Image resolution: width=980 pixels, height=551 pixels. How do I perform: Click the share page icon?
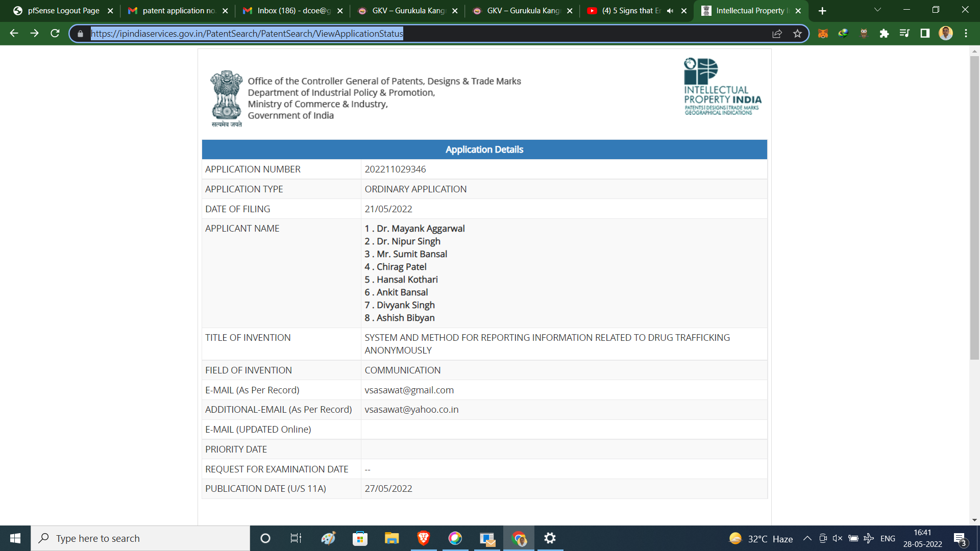click(x=777, y=34)
